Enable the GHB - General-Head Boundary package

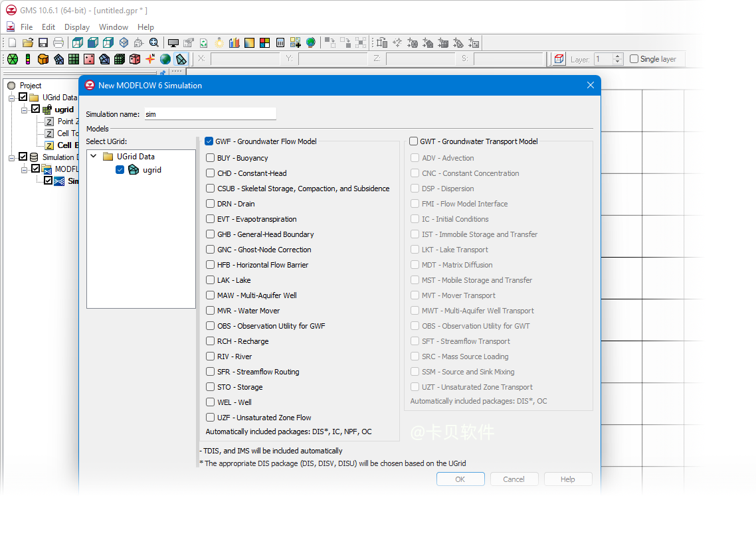click(210, 234)
